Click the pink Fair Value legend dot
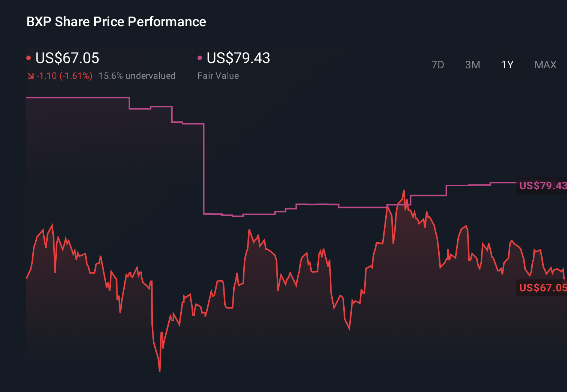The height and width of the screenshot is (392, 567). point(200,57)
